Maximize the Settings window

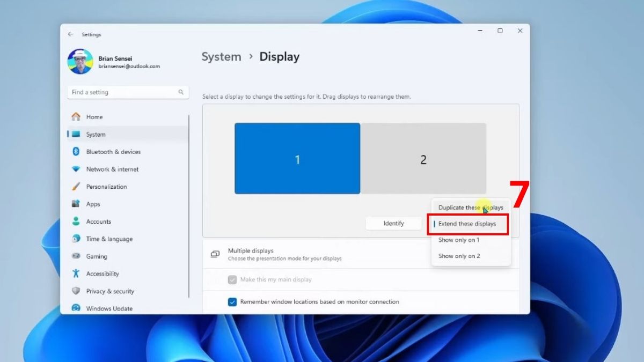coord(500,31)
